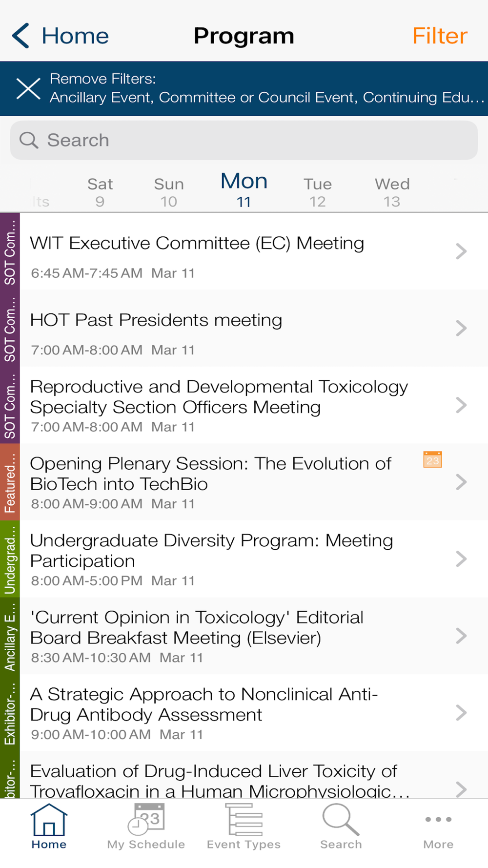Viewport: 488px width, 868px height.
Task: Tap the magnifier icon in search bar
Action: click(x=29, y=140)
